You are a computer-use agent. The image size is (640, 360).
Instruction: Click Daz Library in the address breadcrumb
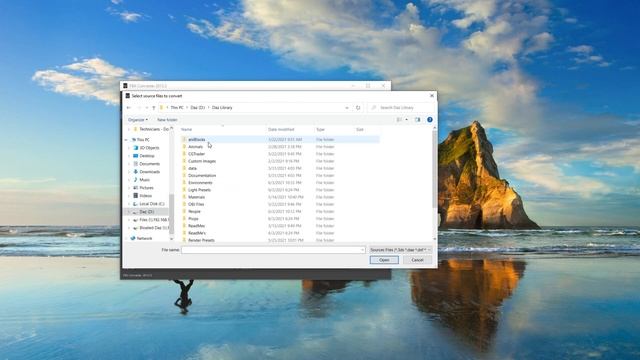click(x=222, y=108)
